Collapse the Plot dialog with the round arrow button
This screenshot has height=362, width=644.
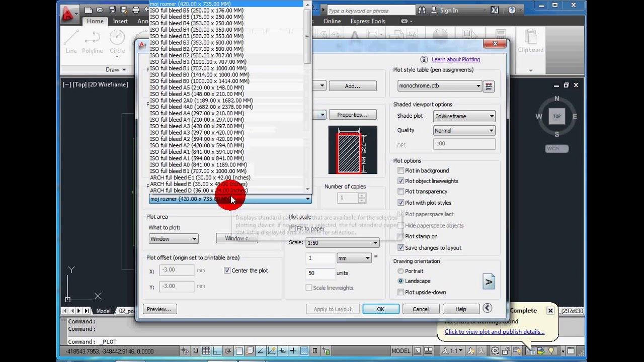(x=487, y=308)
